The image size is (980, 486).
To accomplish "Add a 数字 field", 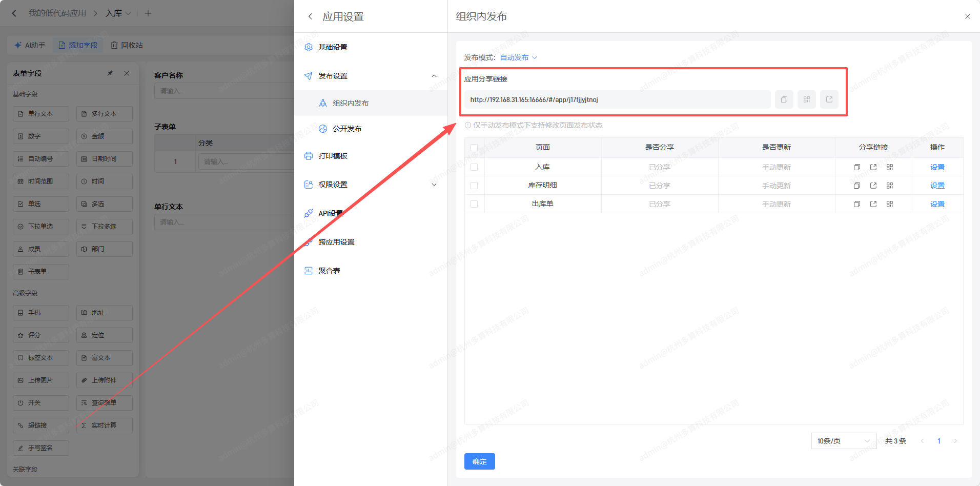I will (x=41, y=136).
